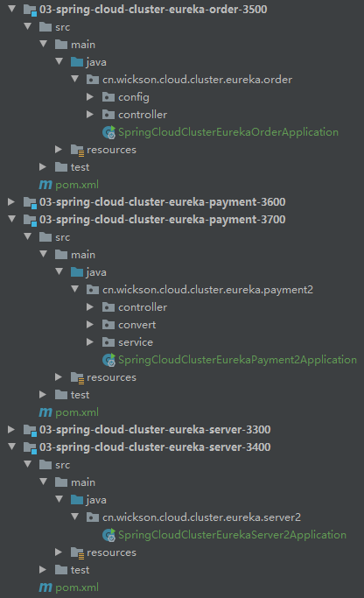The height and width of the screenshot is (598, 364).
Task: Collapse the cn.wickson.cloud.cluster.eureka.server2 package
Action: 75,517
